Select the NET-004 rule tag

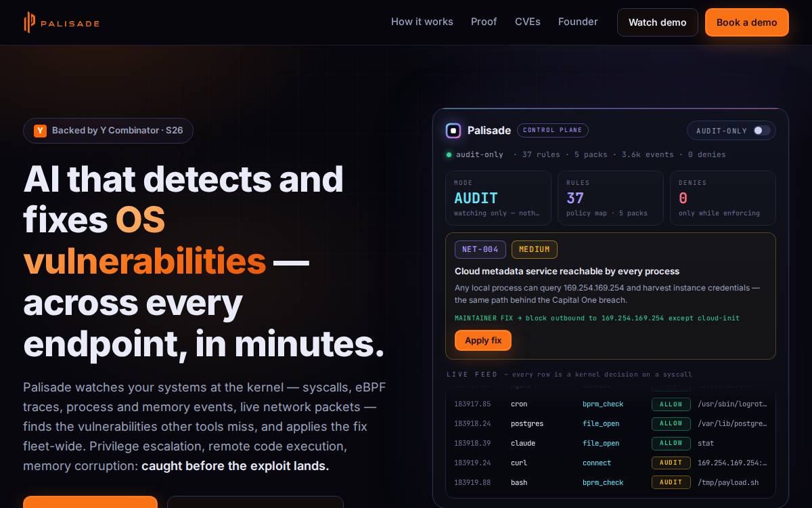(x=480, y=249)
